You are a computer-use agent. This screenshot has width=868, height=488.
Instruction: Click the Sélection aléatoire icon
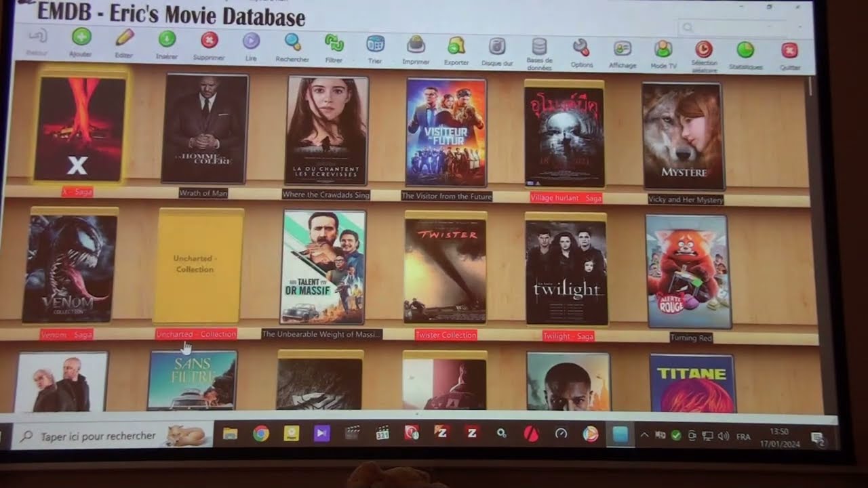704,49
